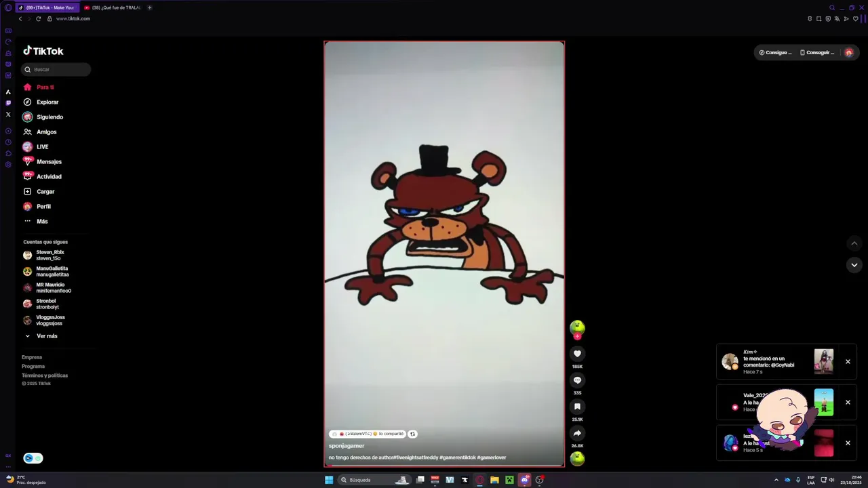Viewport: 868px width, 488px height.
Task: Open Steven_Rblx followed account
Action: coord(43,255)
